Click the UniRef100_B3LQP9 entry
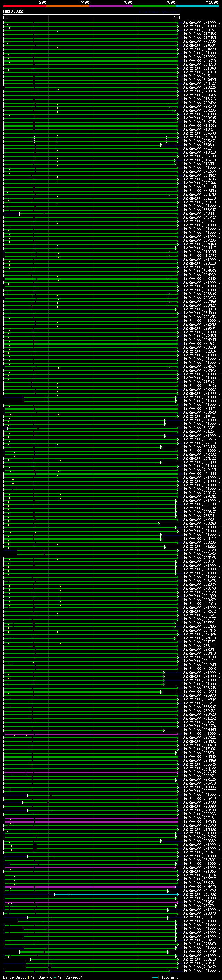This screenshot has width=222, height=980. 199,596
